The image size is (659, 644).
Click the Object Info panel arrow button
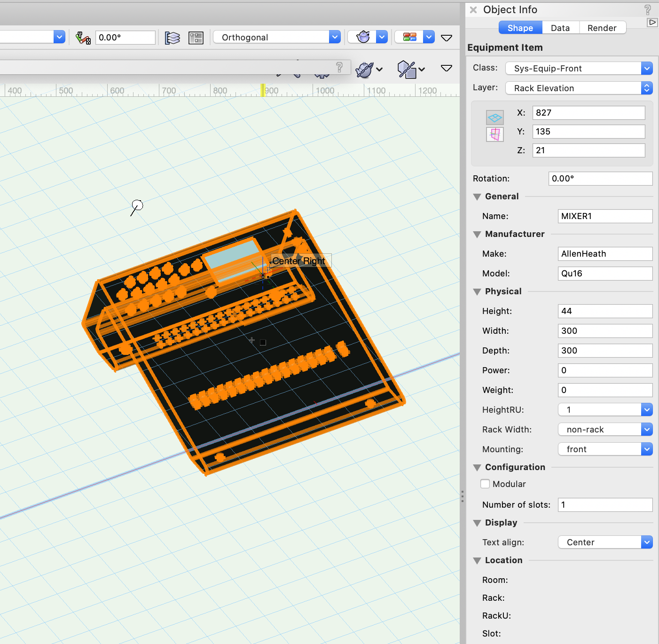point(652,22)
